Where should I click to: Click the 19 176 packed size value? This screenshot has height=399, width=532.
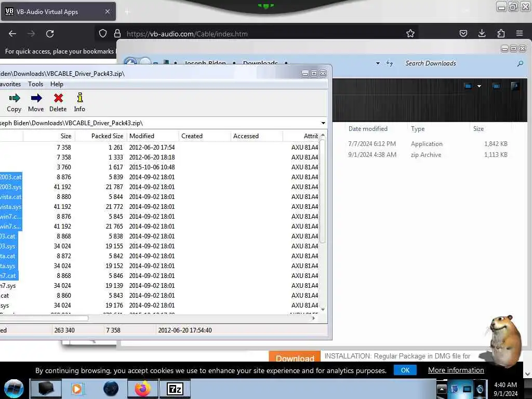tap(114, 305)
